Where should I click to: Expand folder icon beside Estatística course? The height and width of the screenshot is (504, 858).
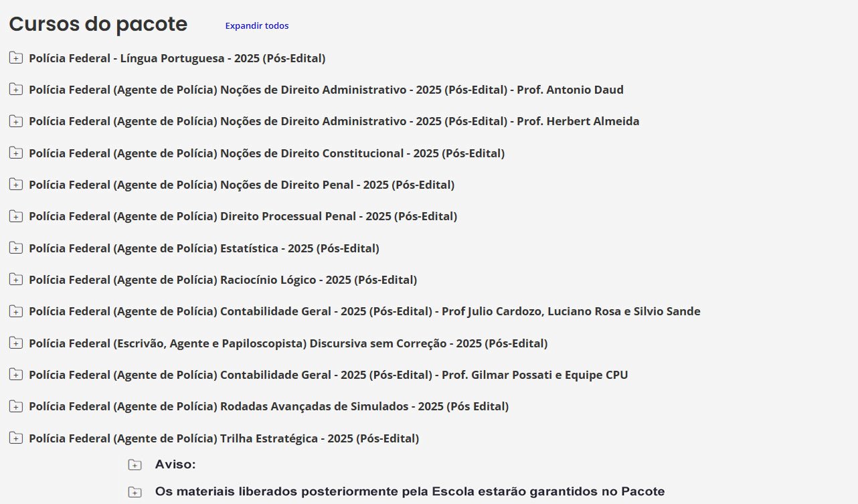coord(16,248)
